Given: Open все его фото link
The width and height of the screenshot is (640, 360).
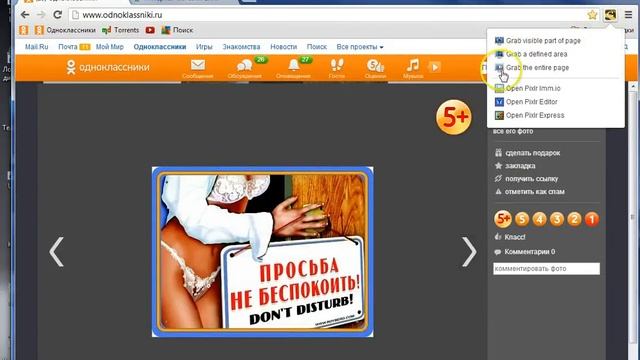Looking at the screenshot, I should pos(513,131).
